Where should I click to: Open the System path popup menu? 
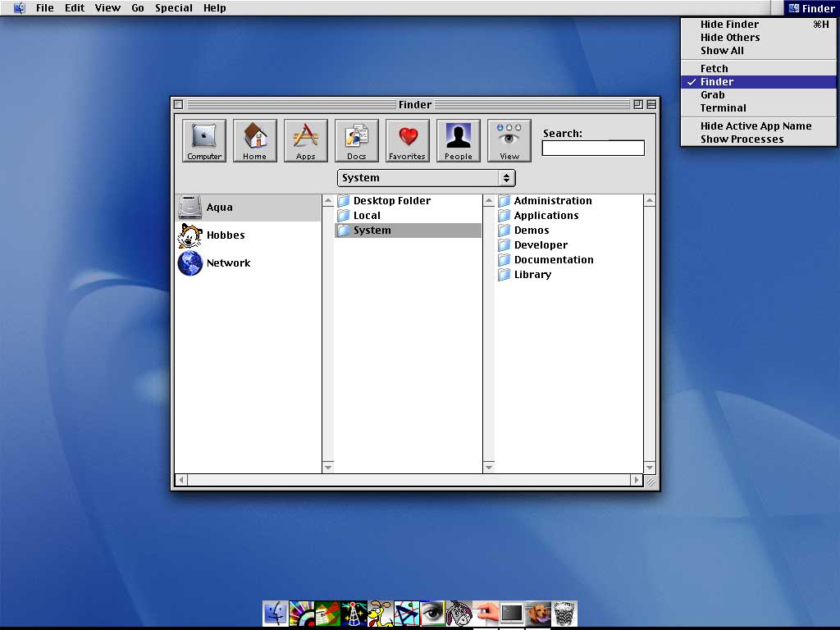426,178
